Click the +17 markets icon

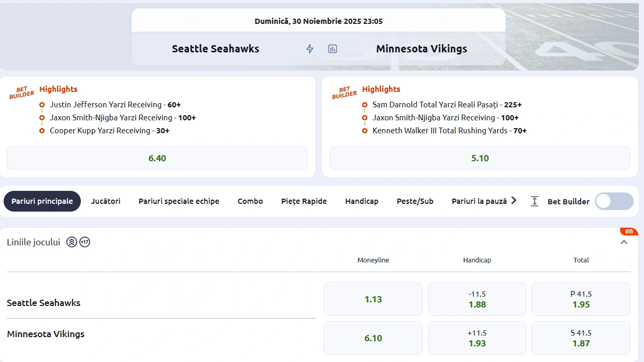pos(84,242)
